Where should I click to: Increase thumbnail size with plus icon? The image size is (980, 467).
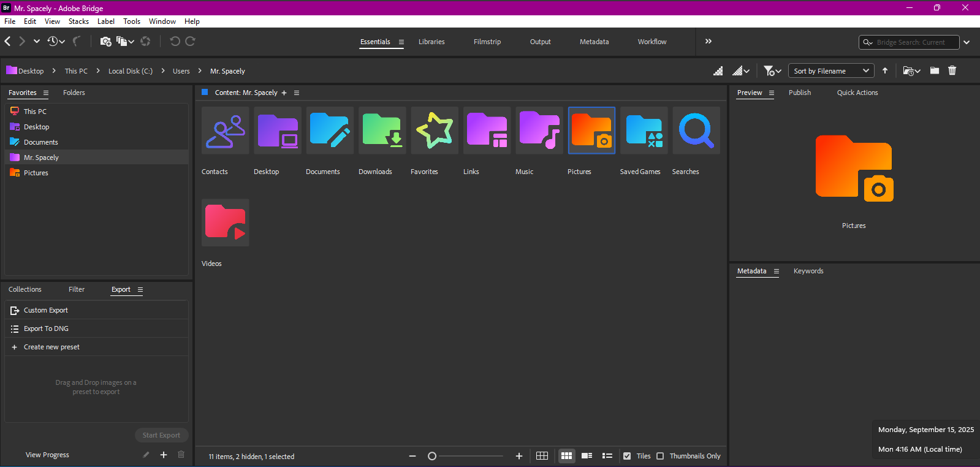[x=519, y=456]
